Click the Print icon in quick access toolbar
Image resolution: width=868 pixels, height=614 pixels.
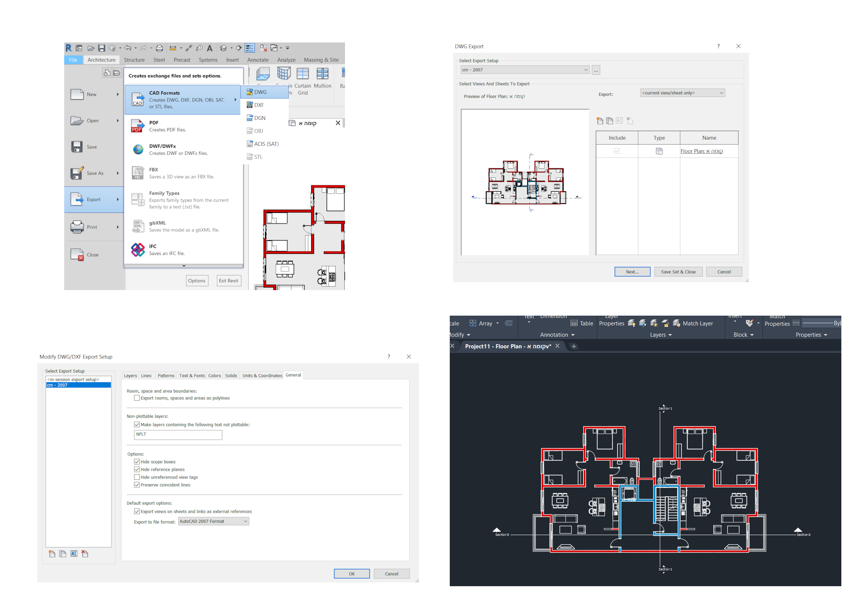pyautogui.click(x=159, y=48)
